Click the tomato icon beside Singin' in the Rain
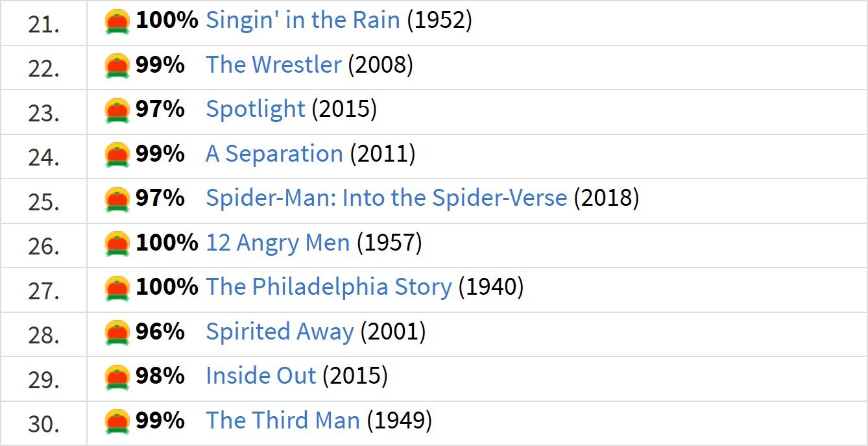Image resolution: width=868 pixels, height=446 pixels. (x=117, y=22)
